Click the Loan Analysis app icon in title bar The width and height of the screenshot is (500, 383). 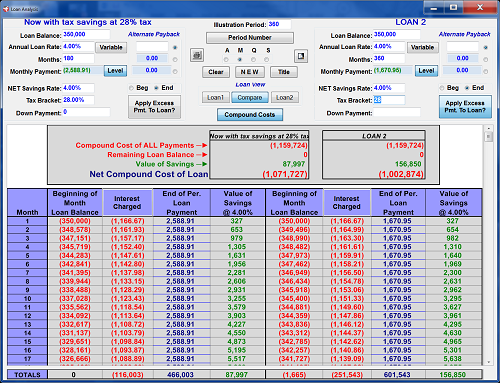tap(6, 9)
